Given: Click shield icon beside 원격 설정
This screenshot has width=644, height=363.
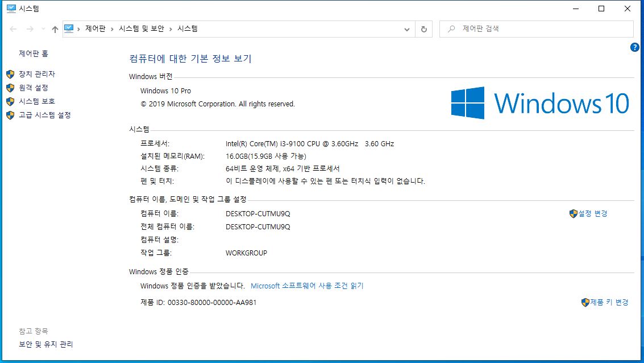Looking at the screenshot, I should click(x=10, y=88).
